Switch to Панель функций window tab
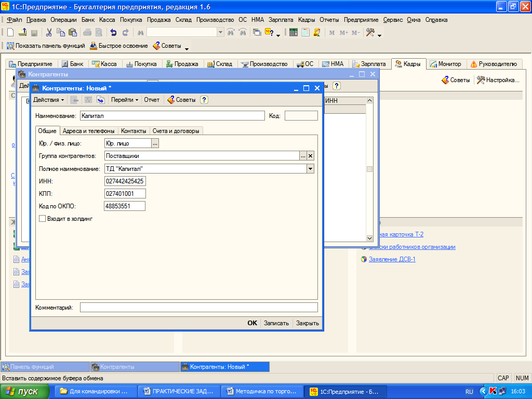The width and height of the screenshot is (532, 399). coord(45,367)
